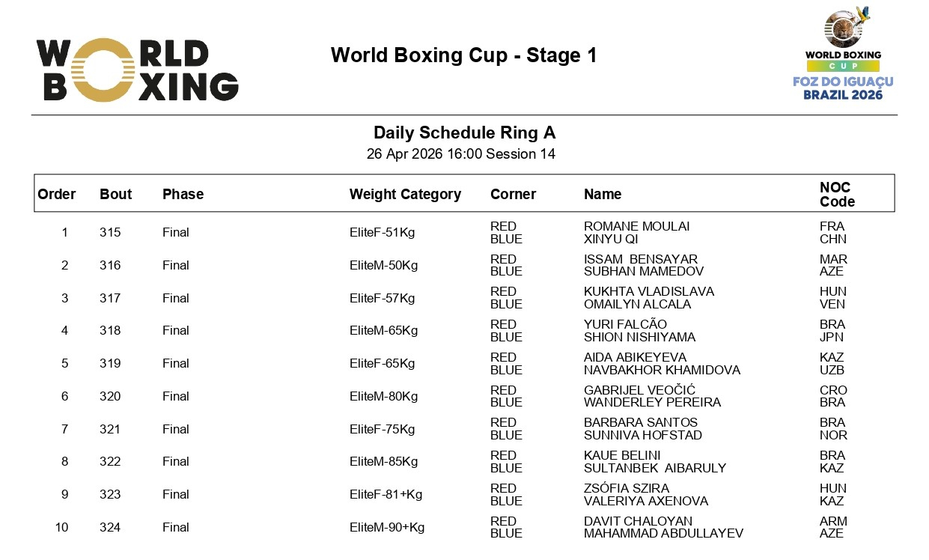This screenshot has width=929, height=560.
Task: Click the EliteM-80Kg weight category
Action: click(383, 397)
